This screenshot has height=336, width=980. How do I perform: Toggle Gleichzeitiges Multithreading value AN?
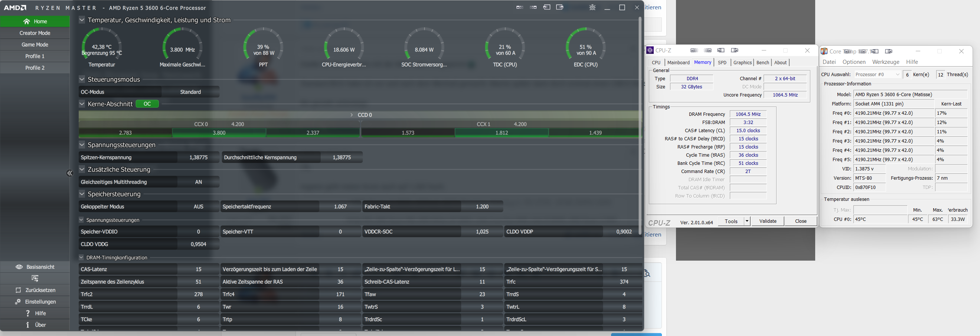198,182
